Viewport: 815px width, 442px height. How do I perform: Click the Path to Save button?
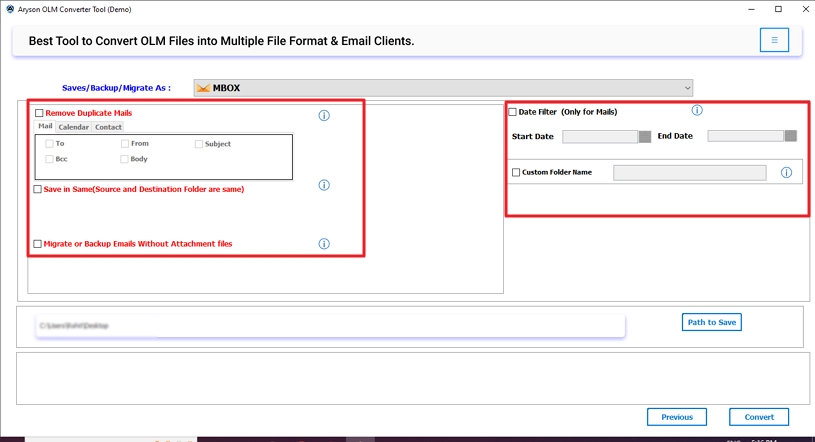coord(712,322)
